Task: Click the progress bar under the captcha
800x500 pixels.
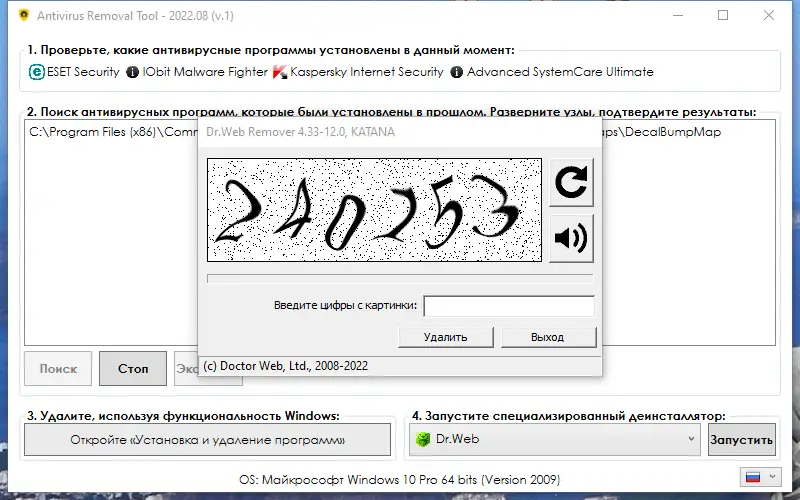Action: pos(400,279)
